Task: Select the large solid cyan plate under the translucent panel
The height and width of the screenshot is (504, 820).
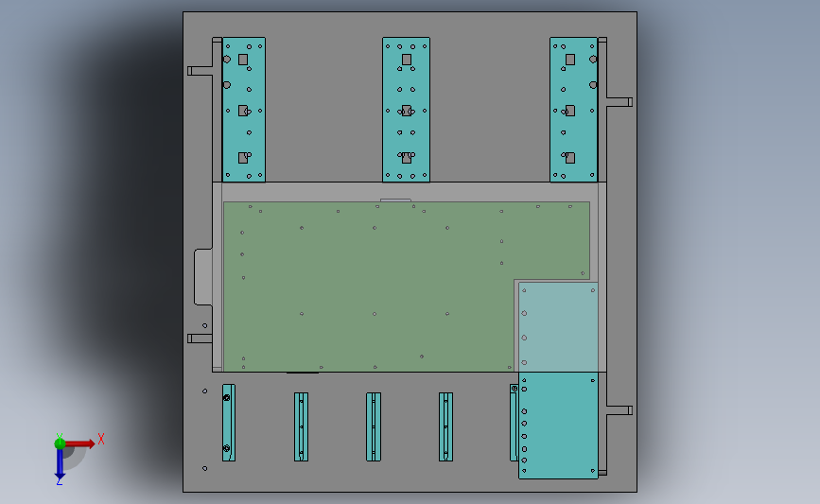Action: tap(558, 426)
